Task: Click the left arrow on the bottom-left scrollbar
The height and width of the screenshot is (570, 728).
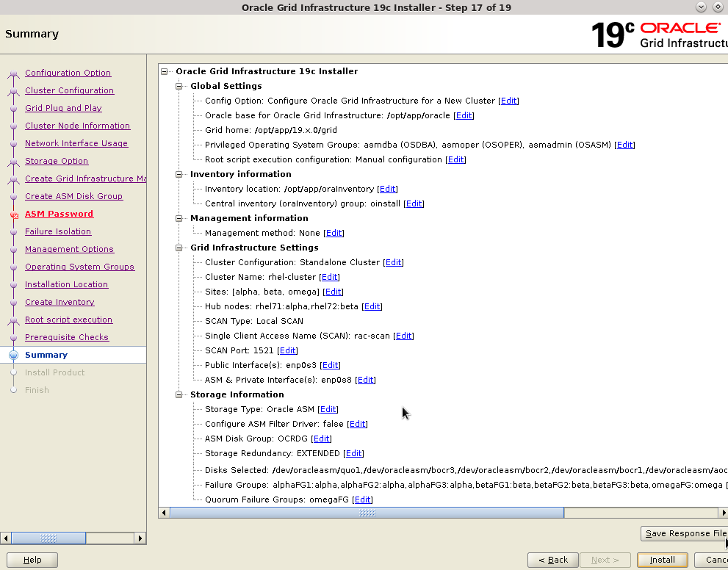Action: pos(5,538)
